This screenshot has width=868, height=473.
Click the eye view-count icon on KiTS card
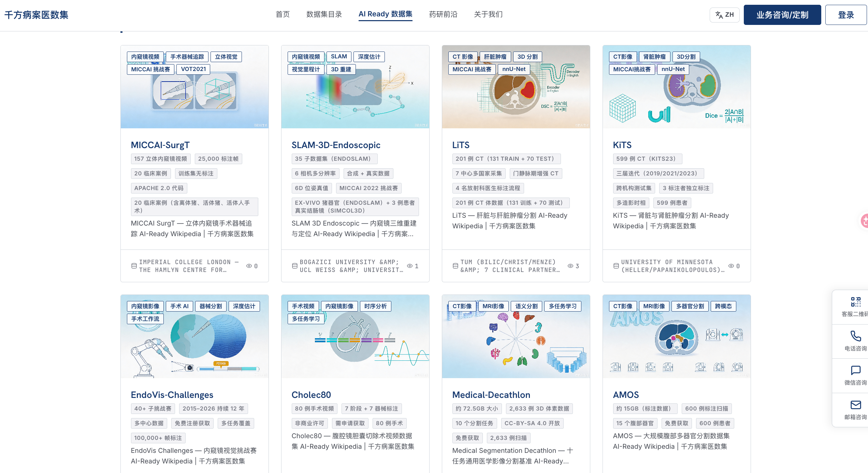pyautogui.click(x=731, y=266)
